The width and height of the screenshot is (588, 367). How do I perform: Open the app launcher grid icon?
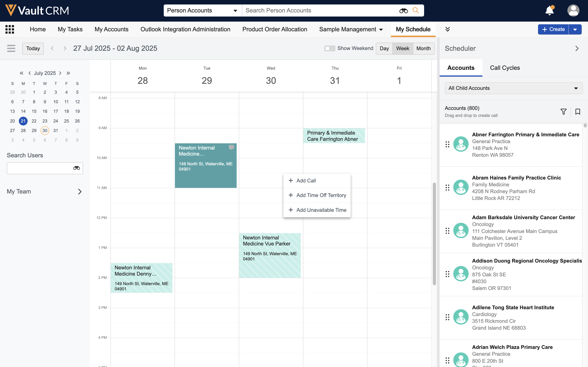[10, 29]
